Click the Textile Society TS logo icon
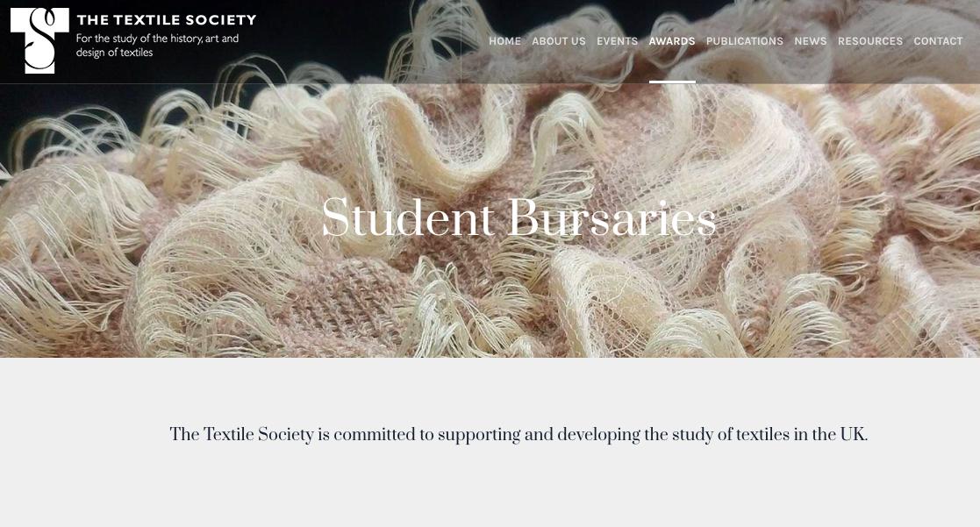The height and width of the screenshot is (527, 980). click(x=39, y=40)
